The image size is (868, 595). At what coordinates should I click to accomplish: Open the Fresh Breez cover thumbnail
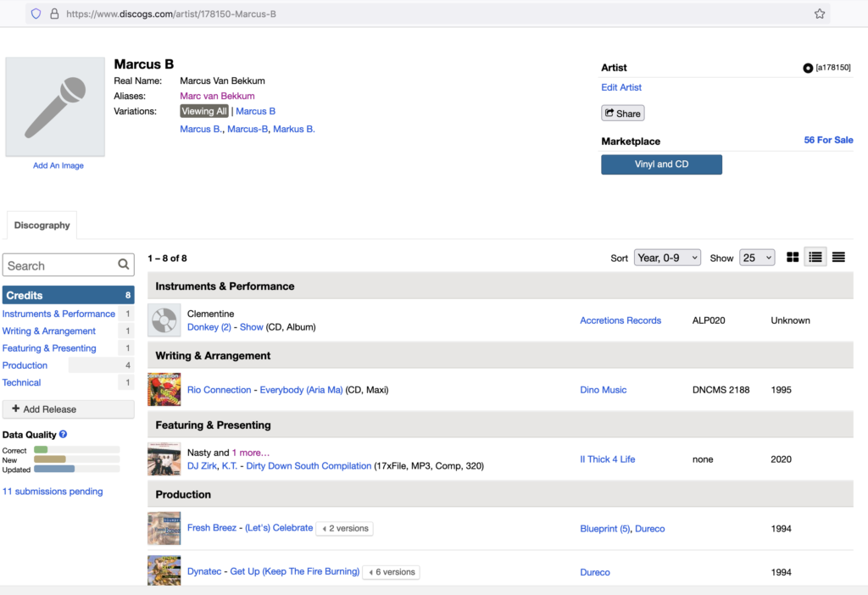[x=164, y=528]
